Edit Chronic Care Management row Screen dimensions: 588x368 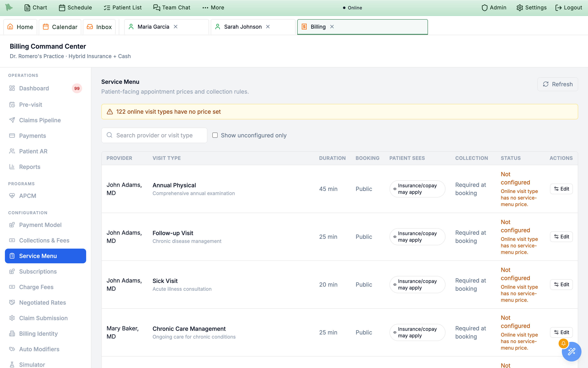coord(561,332)
